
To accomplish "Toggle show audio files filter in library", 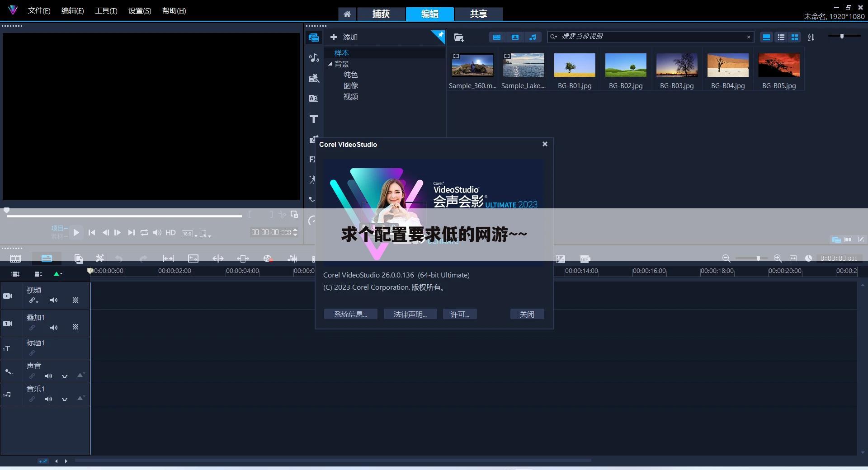I will pos(533,38).
